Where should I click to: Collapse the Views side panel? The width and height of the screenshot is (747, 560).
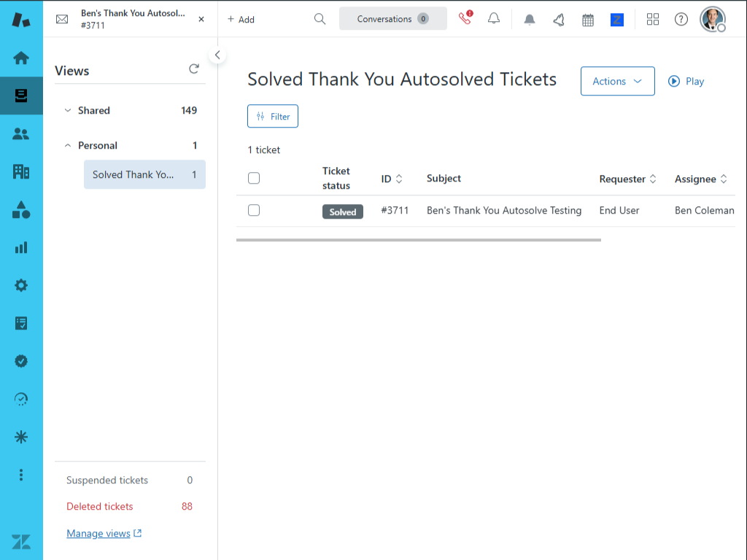[217, 55]
